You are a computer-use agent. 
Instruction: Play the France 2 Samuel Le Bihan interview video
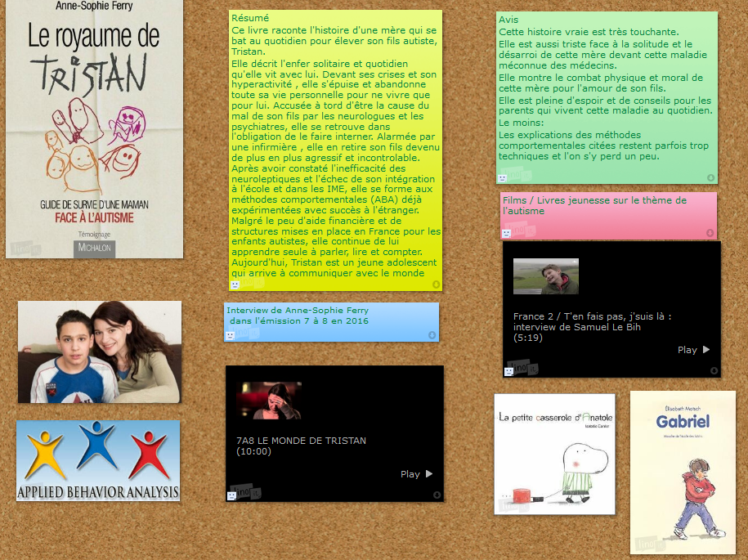click(x=693, y=350)
